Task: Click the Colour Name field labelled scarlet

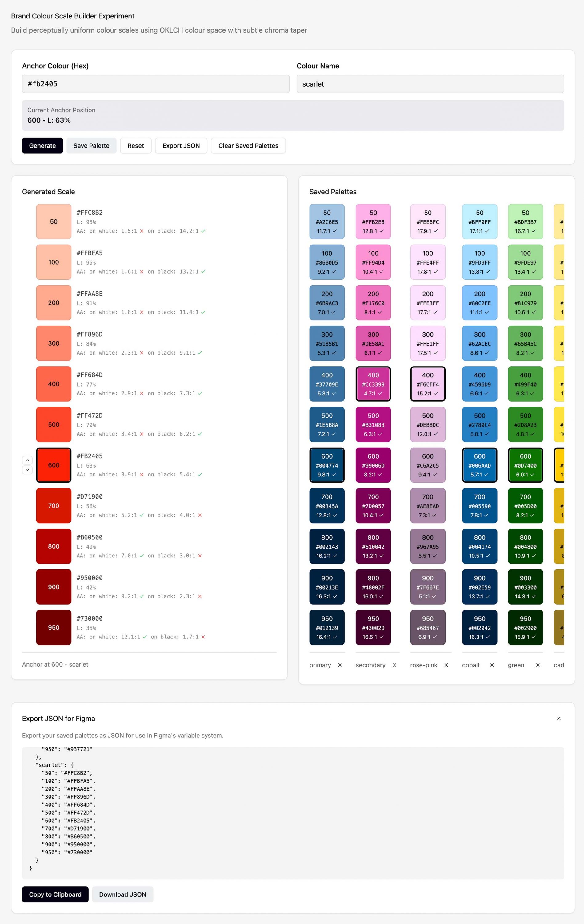Action: (430, 84)
